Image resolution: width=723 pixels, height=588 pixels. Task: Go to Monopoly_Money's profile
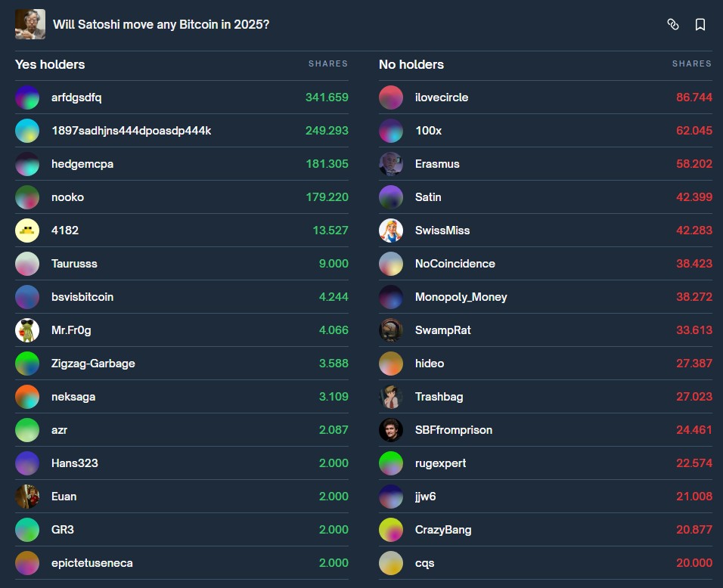click(x=461, y=297)
